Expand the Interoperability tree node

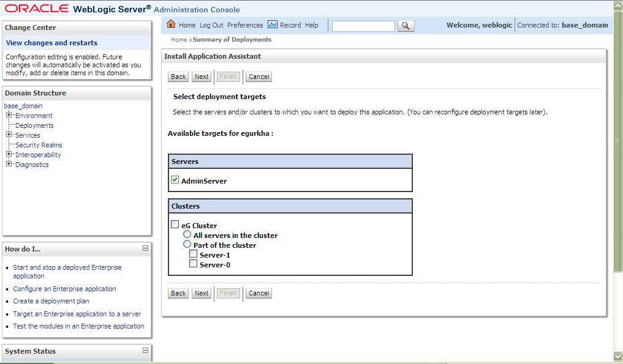(x=9, y=154)
